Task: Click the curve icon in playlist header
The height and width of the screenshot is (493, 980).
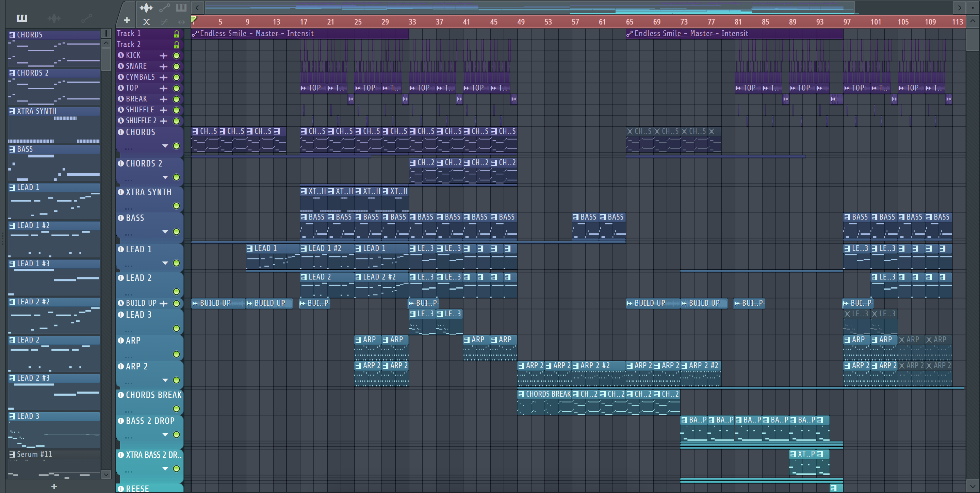Action: click(x=164, y=22)
